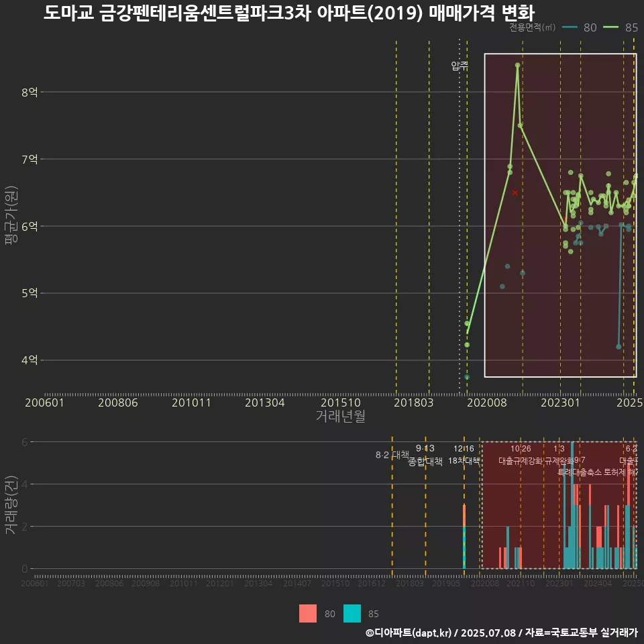The height and width of the screenshot is (644, 644).
Task: Click the '거래년월' axis title
Action: 341,416
